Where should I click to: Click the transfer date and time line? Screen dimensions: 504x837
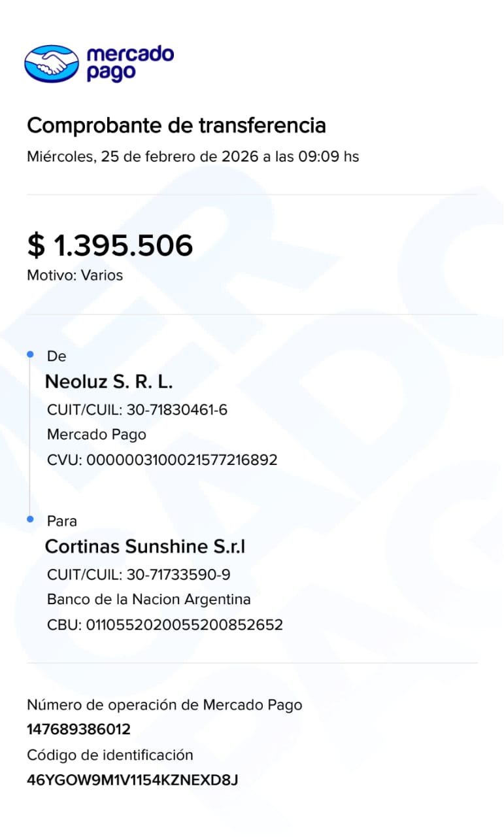193,157
